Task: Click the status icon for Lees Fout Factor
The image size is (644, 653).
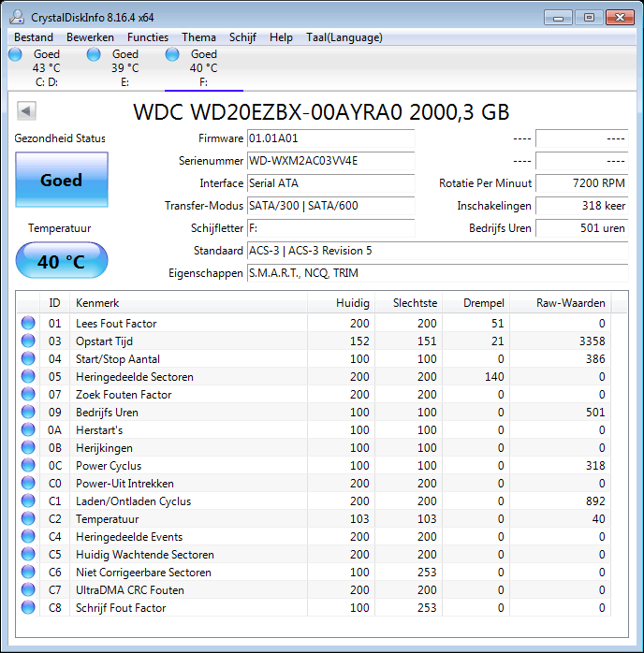Action: tap(28, 323)
